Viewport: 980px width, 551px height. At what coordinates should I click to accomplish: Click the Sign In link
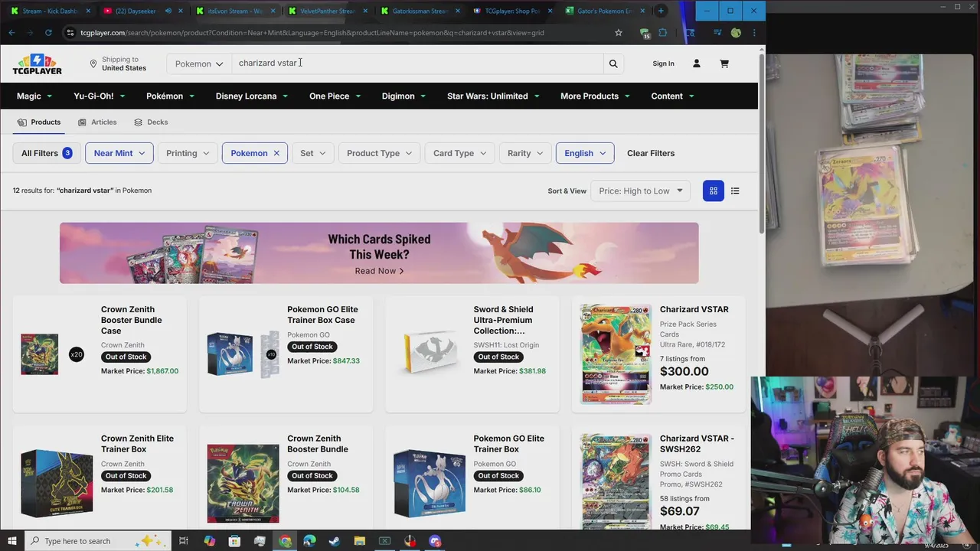pyautogui.click(x=663, y=64)
